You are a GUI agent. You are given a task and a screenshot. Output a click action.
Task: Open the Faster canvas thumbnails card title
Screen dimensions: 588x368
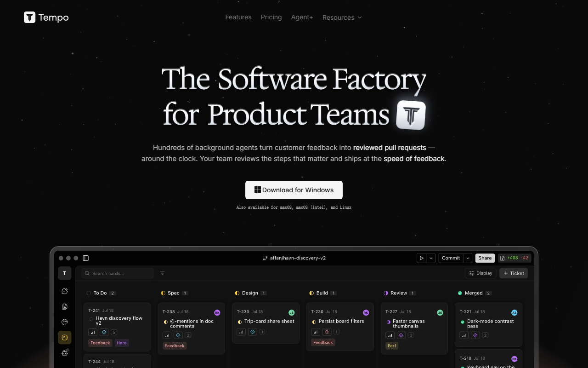pyautogui.click(x=409, y=323)
